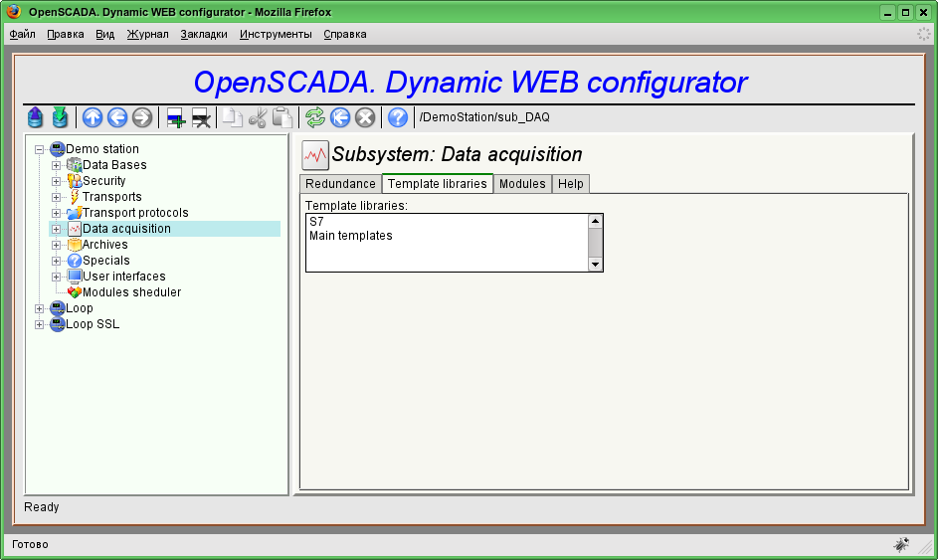
Task: Select the Data acquisition tree item
Action: coord(126,229)
